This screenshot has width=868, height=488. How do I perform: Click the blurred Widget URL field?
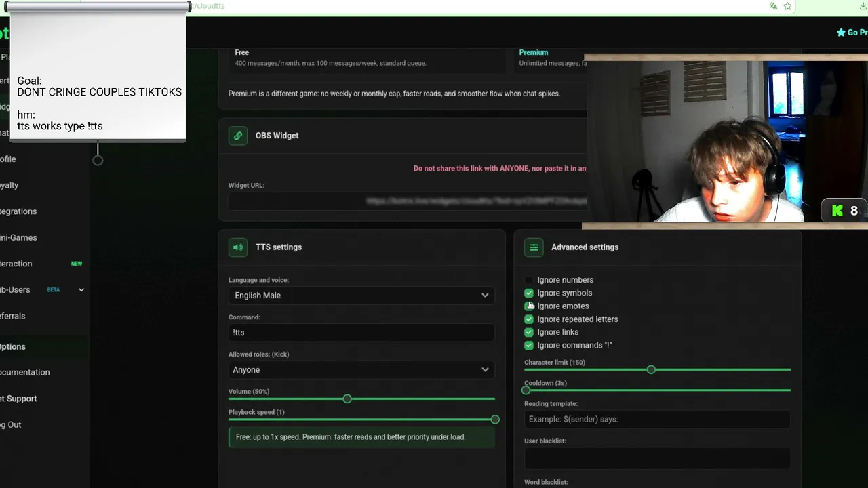pos(407,201)
